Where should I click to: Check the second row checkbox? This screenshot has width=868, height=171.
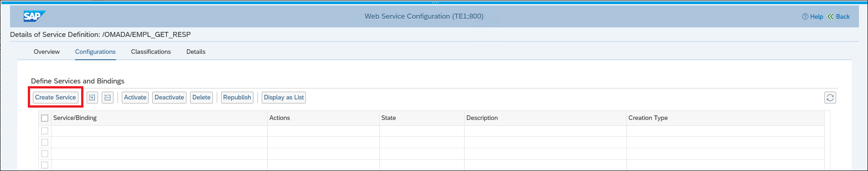[x=45, y=142]
